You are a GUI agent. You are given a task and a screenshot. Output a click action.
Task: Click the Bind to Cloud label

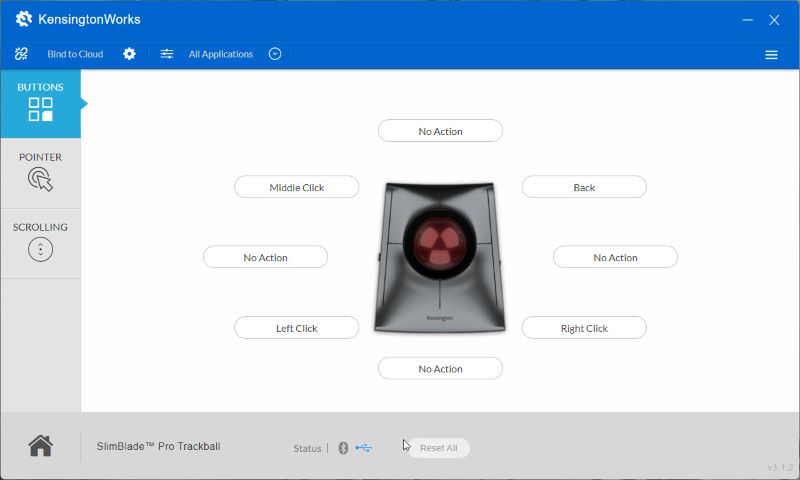coord(75,54)
